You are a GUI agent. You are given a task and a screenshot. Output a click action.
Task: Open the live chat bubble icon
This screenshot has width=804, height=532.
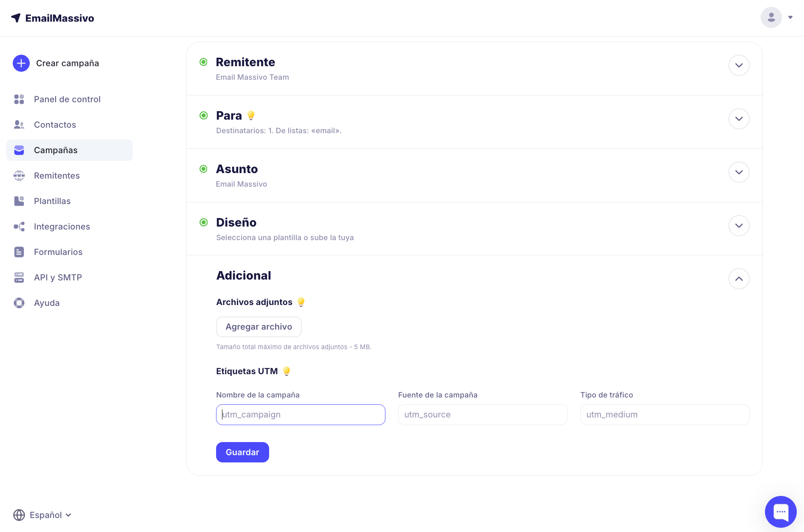[x=781, y=512]
